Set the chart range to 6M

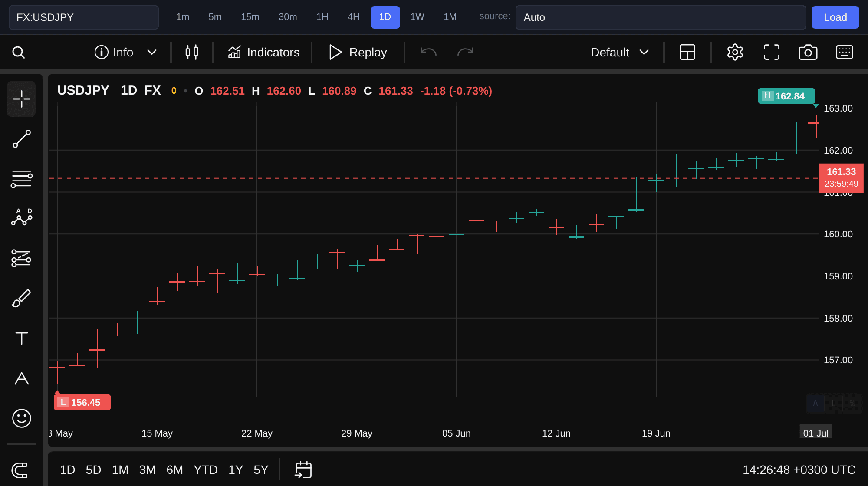point(174,470)
